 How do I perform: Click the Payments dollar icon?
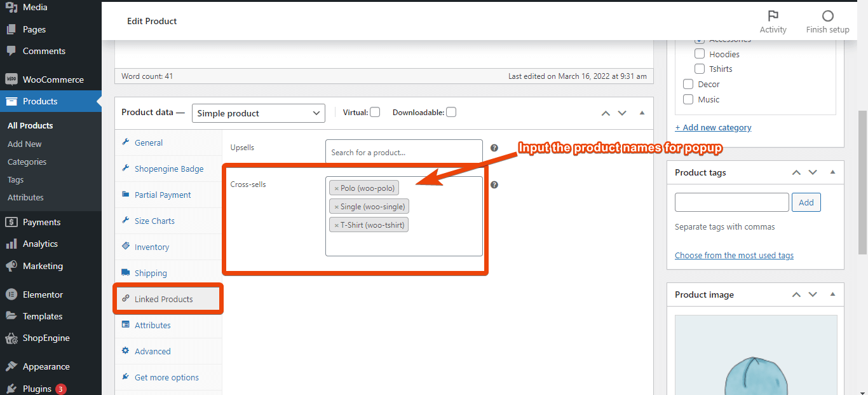(x=11, y=222)
